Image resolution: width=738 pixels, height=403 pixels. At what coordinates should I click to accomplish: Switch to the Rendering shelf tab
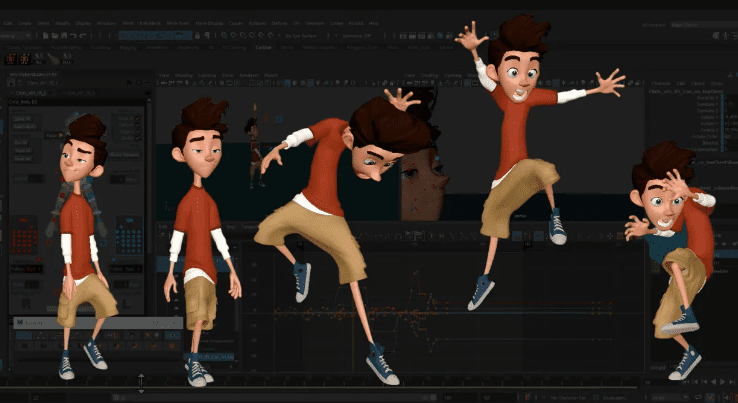187,48
